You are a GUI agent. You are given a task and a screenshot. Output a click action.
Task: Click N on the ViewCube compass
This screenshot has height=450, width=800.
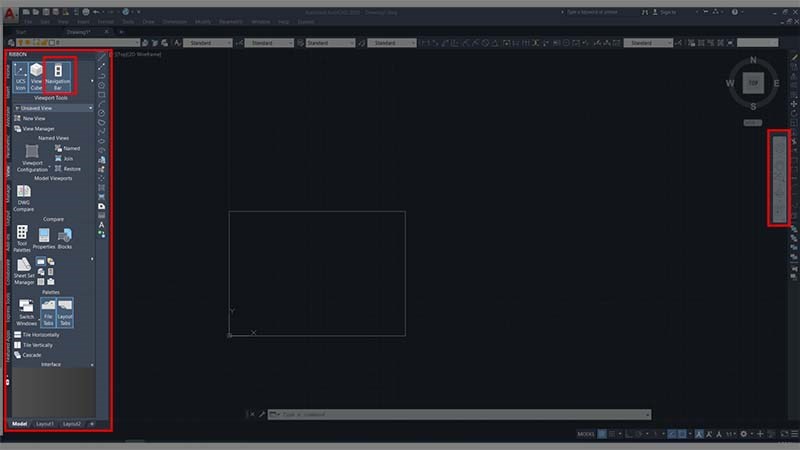[753, 60]
